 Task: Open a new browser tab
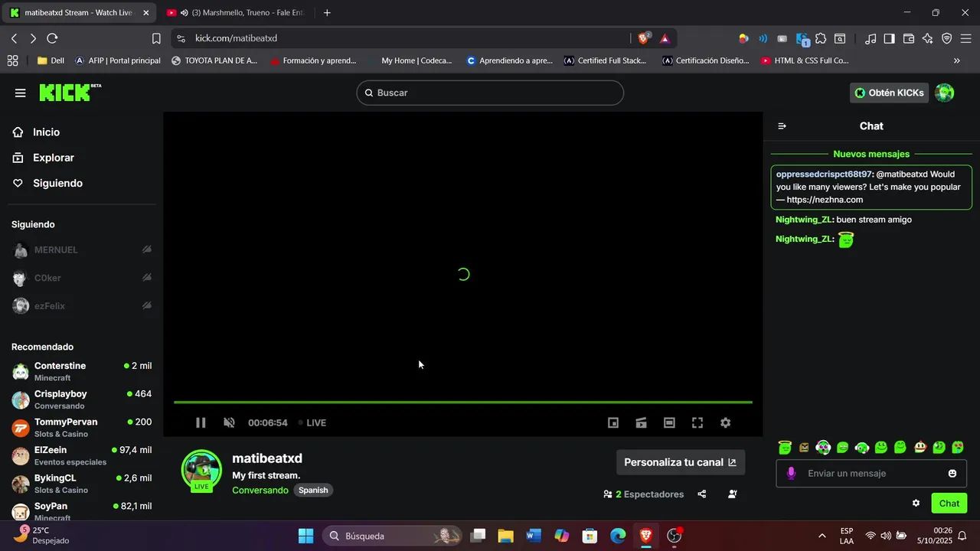click(x=327, y=13)
